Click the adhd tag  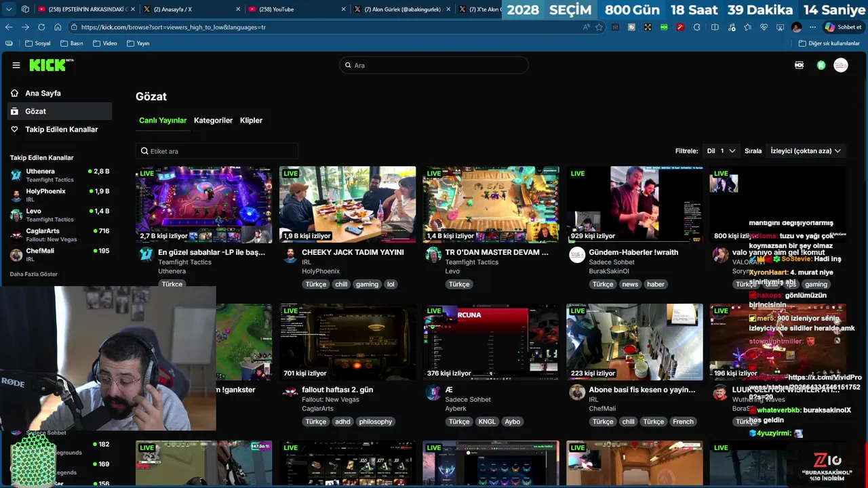click(342, 422)
